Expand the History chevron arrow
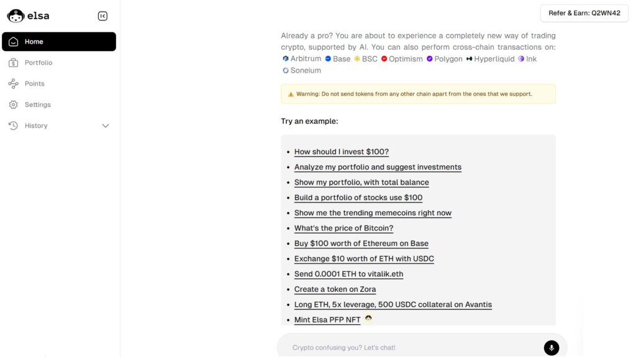Image resolution: width=636 pixels, height=364 pixels. (106, 126)
